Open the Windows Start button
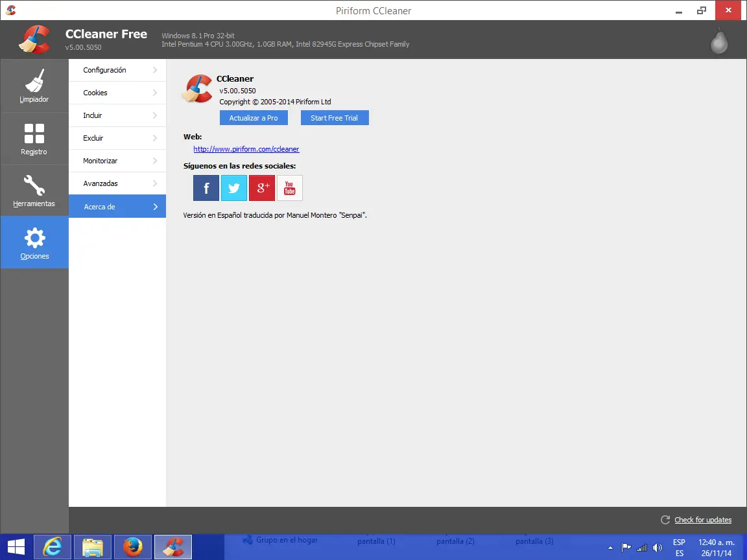The image size is (747, 560). pyautogui.click(x=16, y=546)
